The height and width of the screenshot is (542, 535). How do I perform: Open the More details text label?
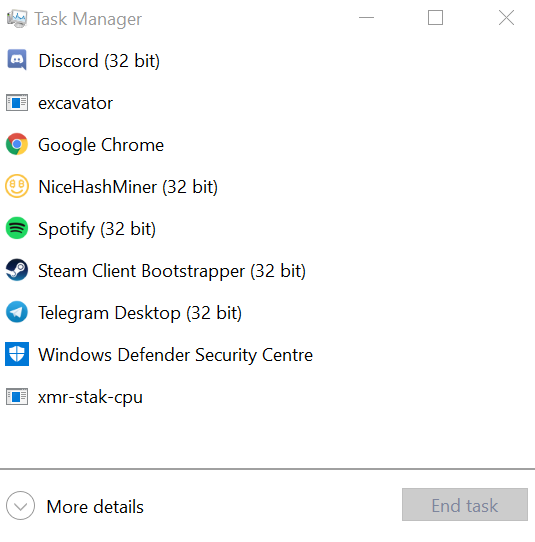click(x=95, y=507)
